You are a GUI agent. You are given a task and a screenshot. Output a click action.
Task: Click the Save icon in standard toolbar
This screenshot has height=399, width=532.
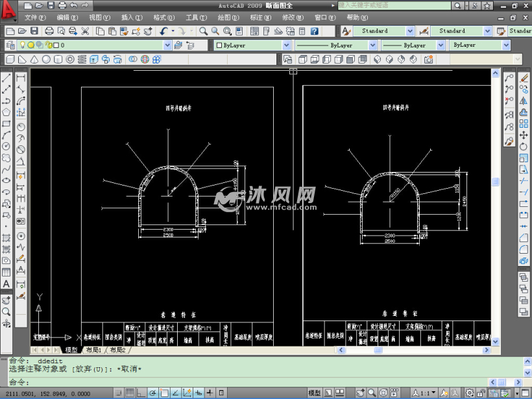click(34, 31)
